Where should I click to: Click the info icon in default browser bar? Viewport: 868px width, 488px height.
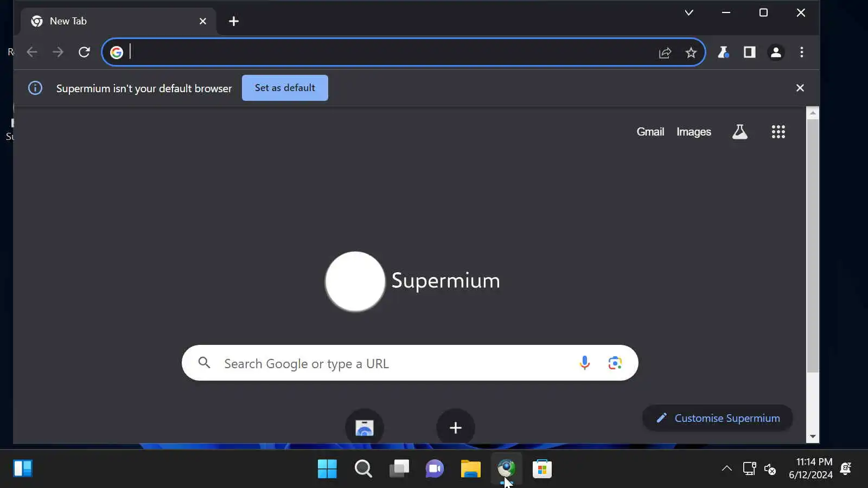(35, 88)
